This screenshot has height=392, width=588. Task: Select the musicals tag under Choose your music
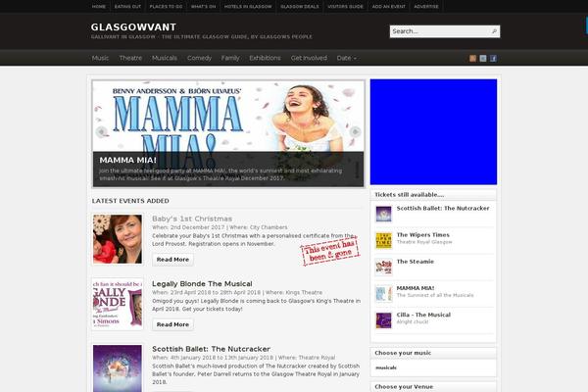(386, 367)
